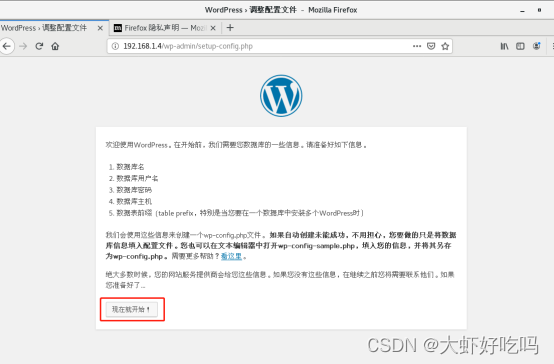Minimize the Firefox window
The height and width of the screenshot is (364, 554).
522,10
